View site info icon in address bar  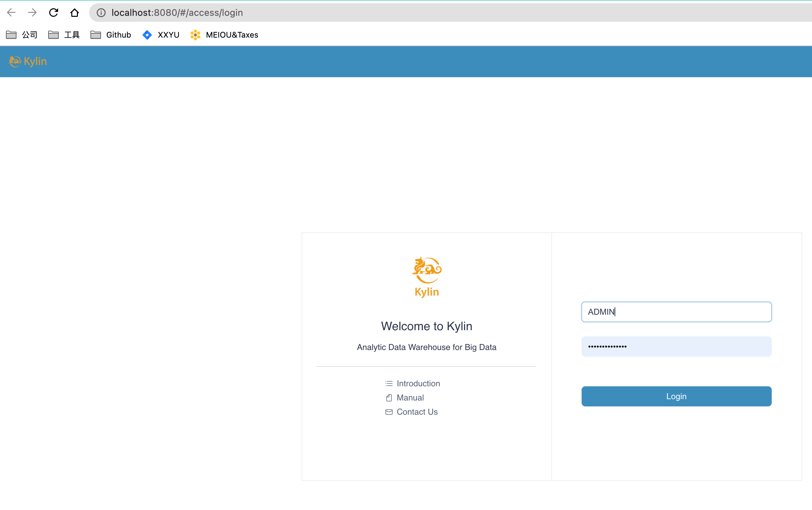pos(101,13)
